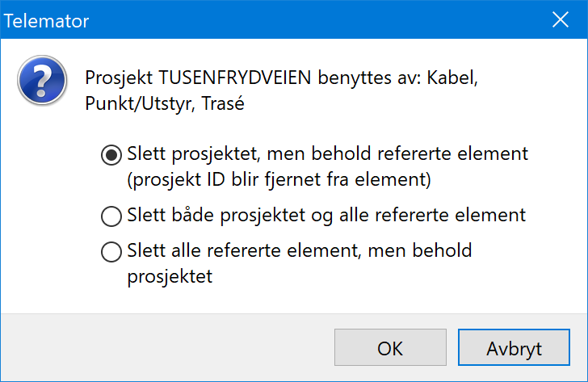The height and width of the screenshot is (382, 588).
Task: Click the wrapped word 'prosjektet' under third option
Action: (170, 277)
